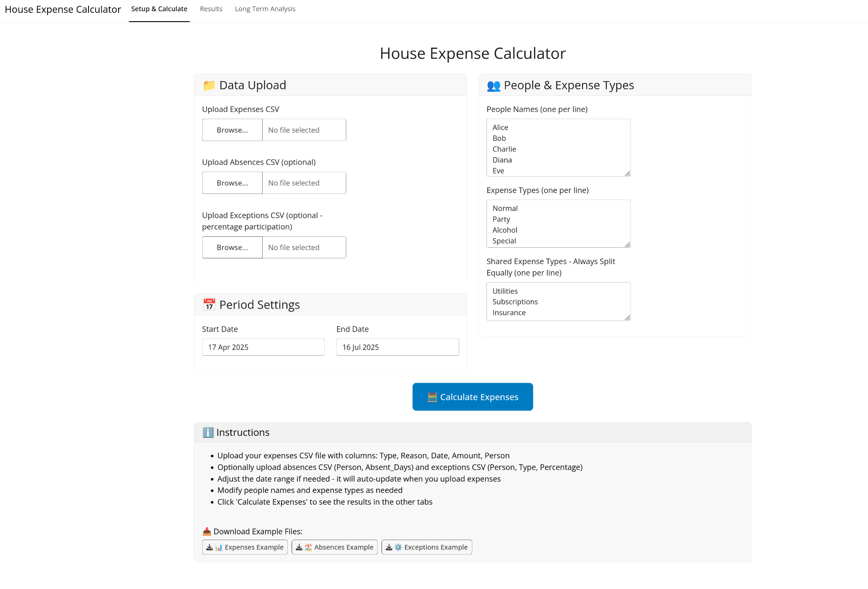This screenshot has height=589, width=868.
Task: Click the info icon beside Instructions
Action: [x=208, y=432]
